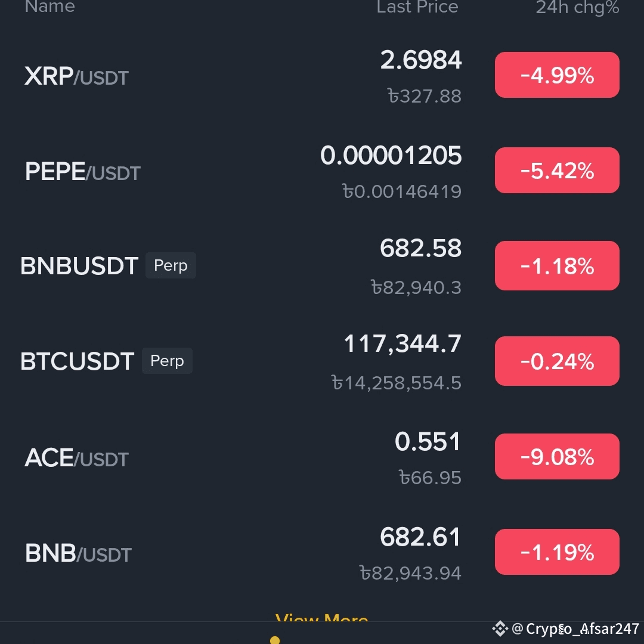Click the -1.19% badge for BNB/USDT

pos(557,552)
